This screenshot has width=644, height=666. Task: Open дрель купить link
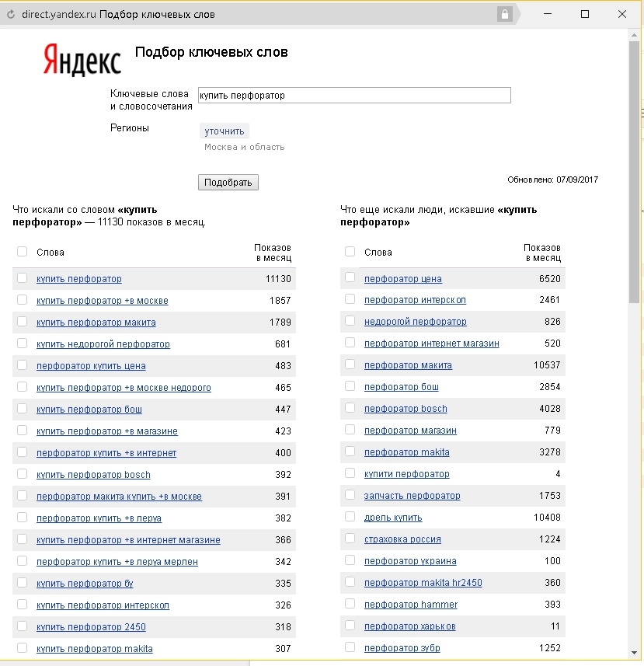(393, 518)
